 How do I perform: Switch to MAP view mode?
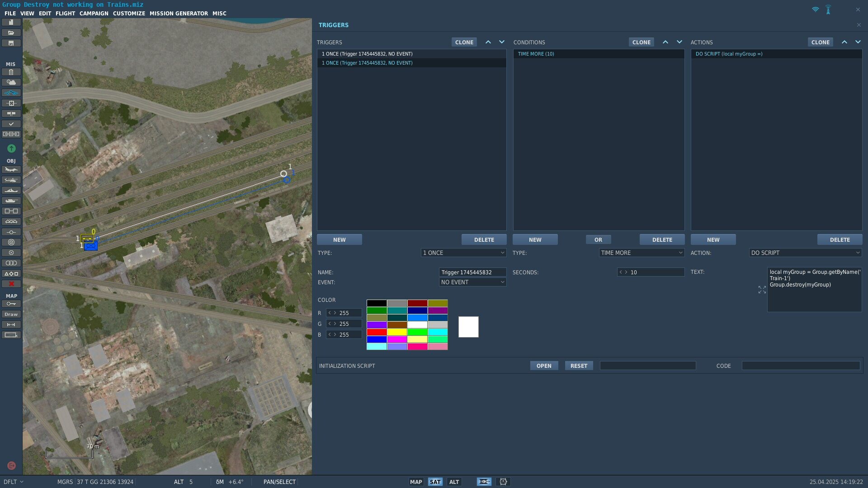[x=416, y=482]
